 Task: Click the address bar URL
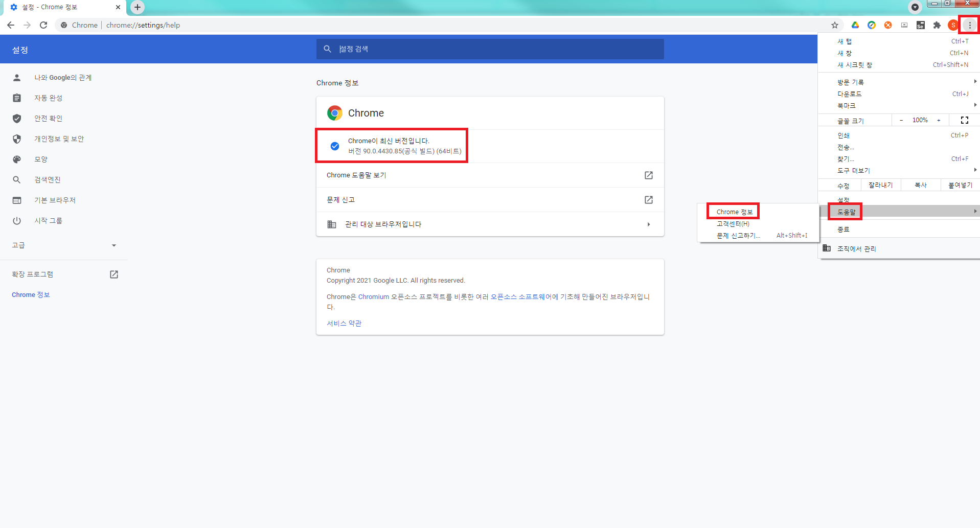[143, 25]
